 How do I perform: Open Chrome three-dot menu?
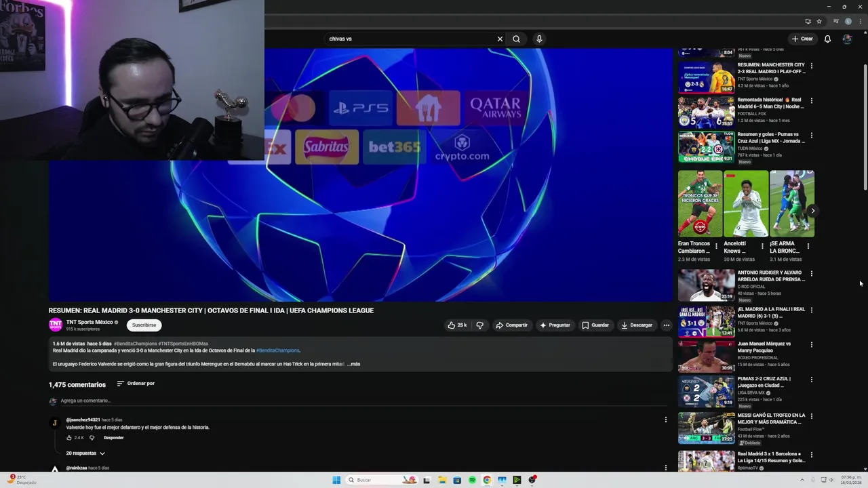859,21
